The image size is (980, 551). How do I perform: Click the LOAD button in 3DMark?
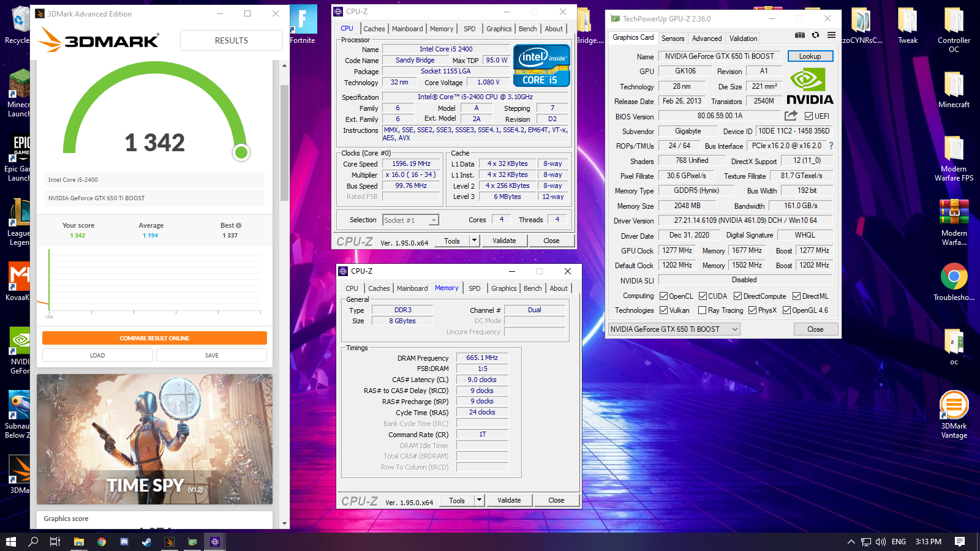point(97,355)
